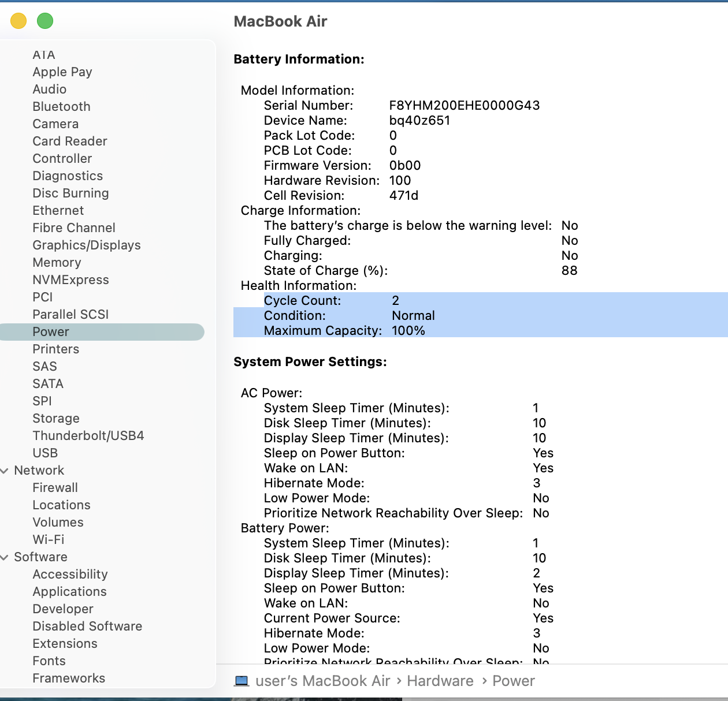Click user's MacBook Air in path bar
Viewport: 728px width, 701px height.
point(322,681)
